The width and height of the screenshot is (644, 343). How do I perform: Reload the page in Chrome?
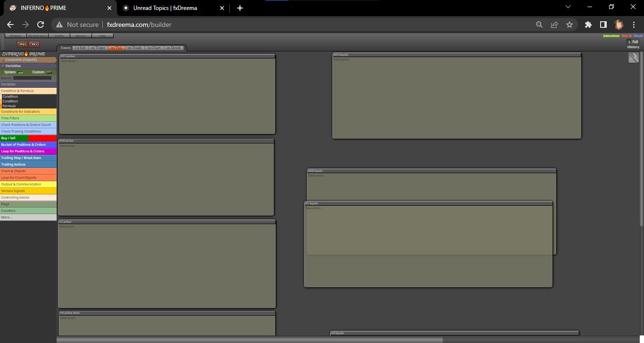41,25
